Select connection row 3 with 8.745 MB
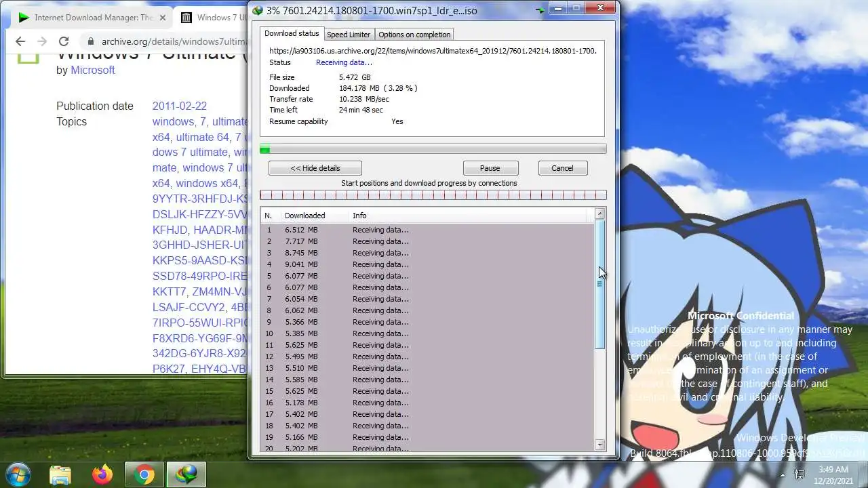The image size is (868, 488). 427,253
